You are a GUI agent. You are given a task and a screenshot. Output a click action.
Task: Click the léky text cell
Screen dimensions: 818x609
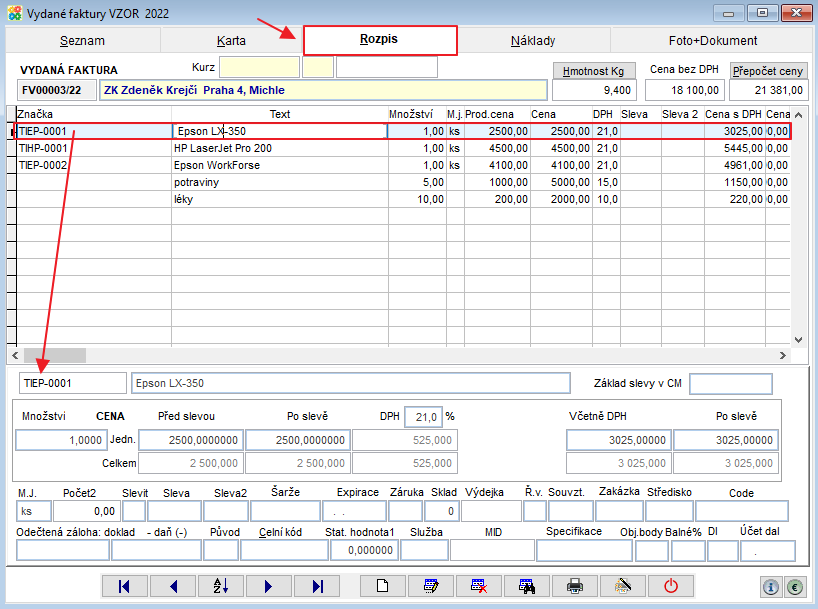tap(280, 199)
